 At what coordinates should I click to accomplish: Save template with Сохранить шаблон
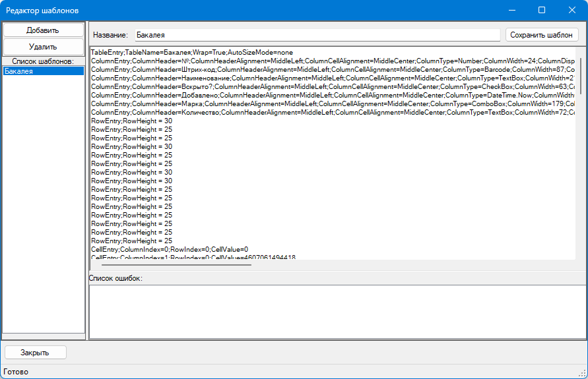coord(542,35)
